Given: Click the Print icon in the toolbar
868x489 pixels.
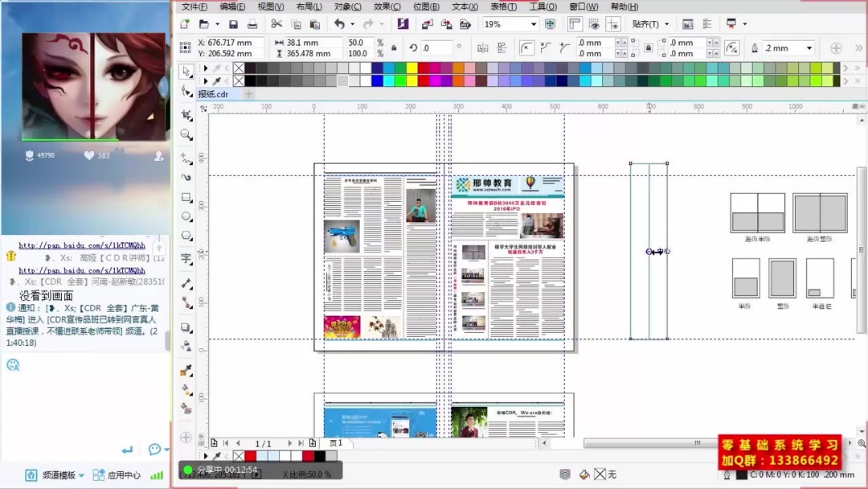Looking at the screenshot, I should pos(253,25).
